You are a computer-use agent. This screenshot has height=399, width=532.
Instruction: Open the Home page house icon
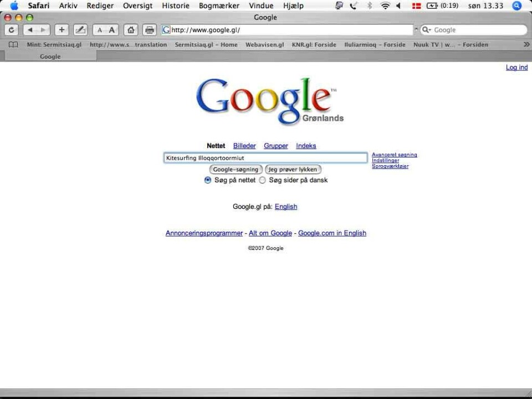click(131, 30)
